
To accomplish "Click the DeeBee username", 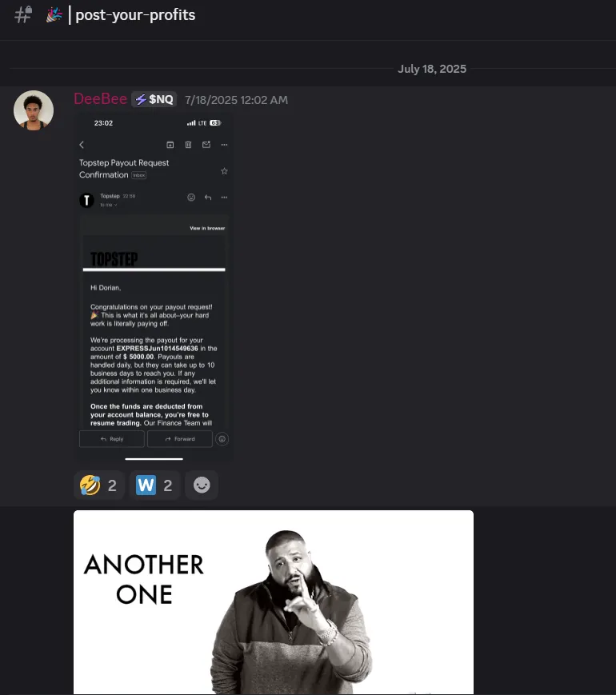I will (100, 99).
